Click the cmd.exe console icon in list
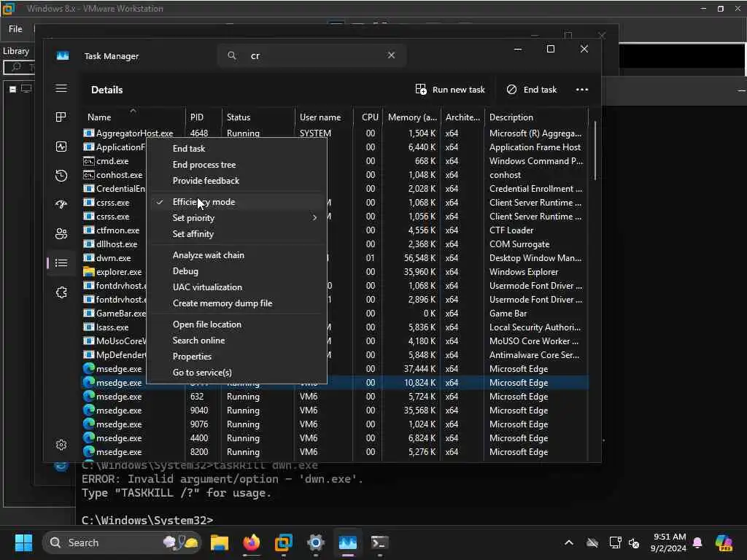The height and width of the screenshot is (560, 747). [88, 161]
